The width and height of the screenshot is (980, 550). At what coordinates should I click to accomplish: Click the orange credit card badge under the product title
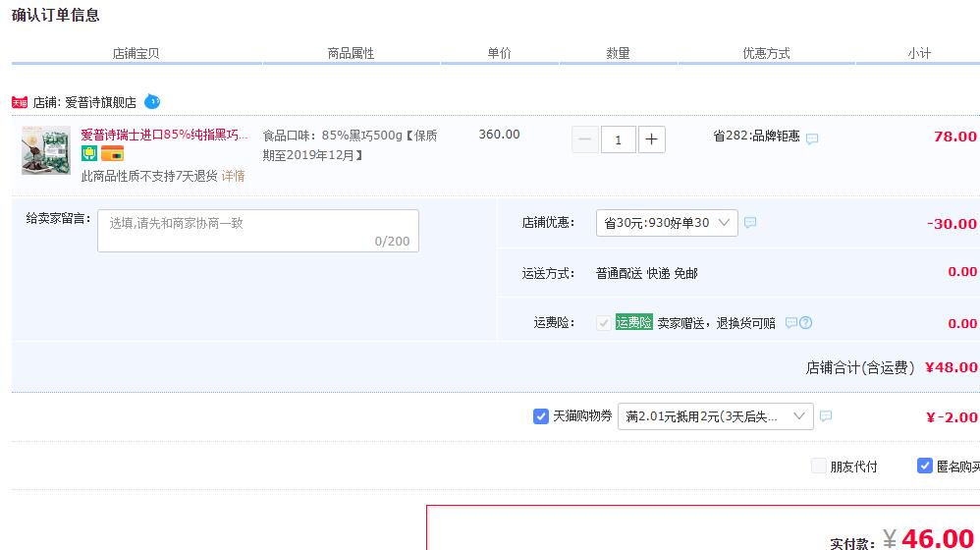pyautogui.click(x=113, y=153)
